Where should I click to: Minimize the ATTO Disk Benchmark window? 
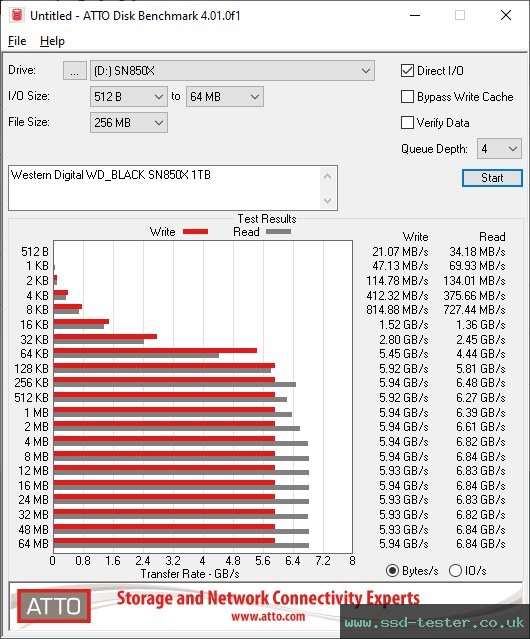(415, 15)
